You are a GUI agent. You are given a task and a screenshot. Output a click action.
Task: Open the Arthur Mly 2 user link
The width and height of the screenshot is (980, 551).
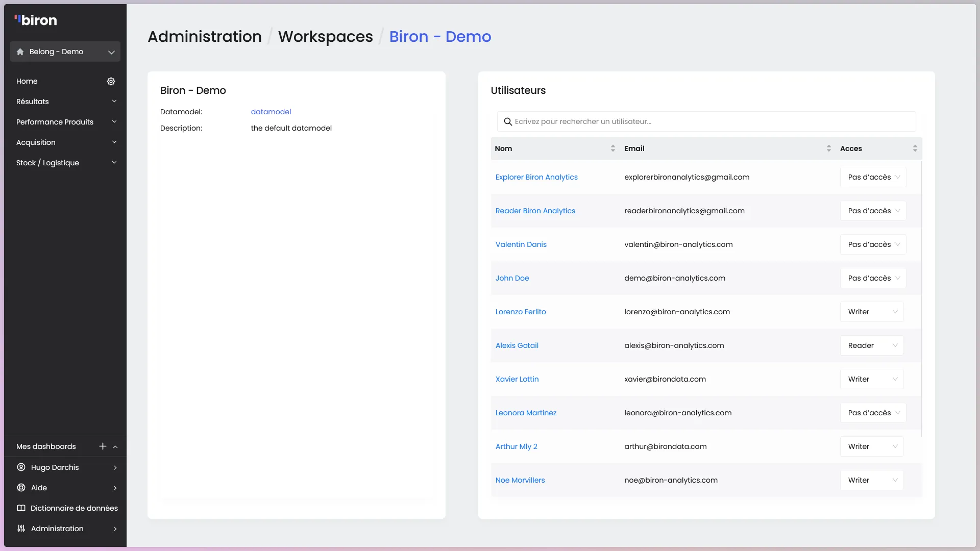tap(516, 446)
